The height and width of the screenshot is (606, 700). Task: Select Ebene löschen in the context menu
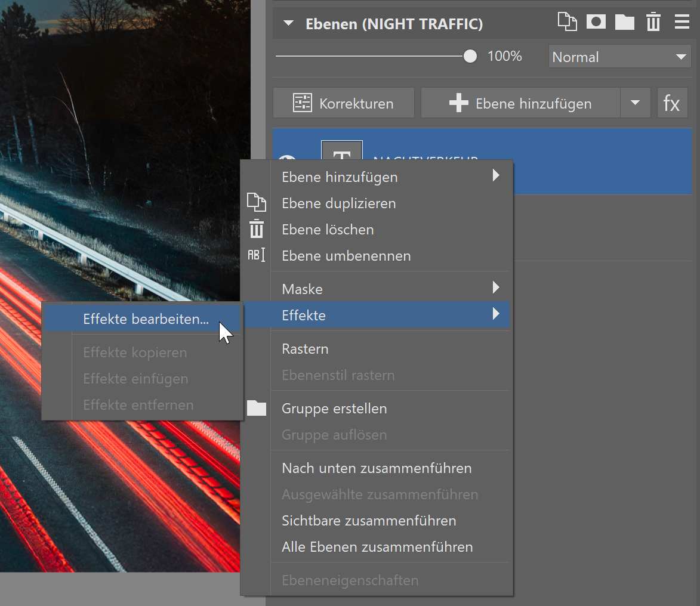pyautogui.click(x=328, y=230)
